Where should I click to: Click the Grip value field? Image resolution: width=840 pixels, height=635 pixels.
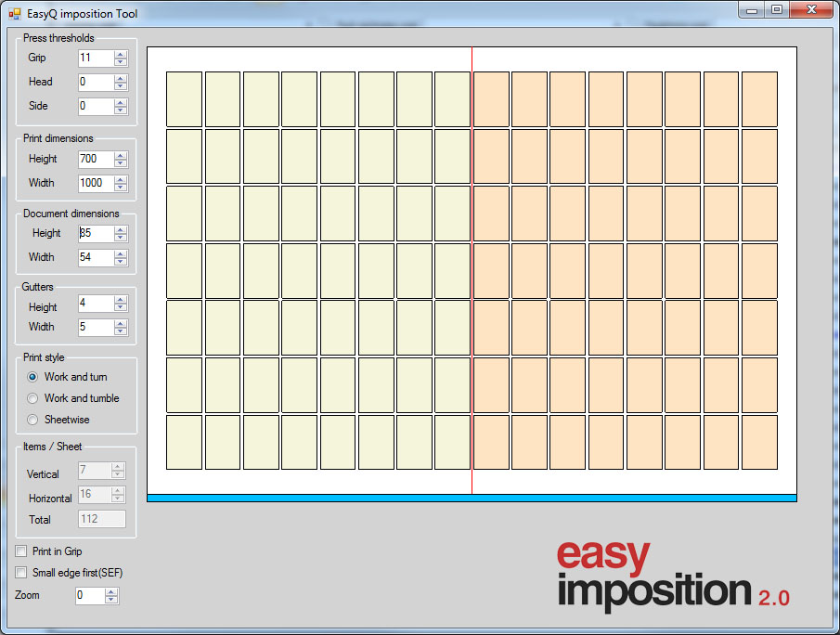click(96, 58)
